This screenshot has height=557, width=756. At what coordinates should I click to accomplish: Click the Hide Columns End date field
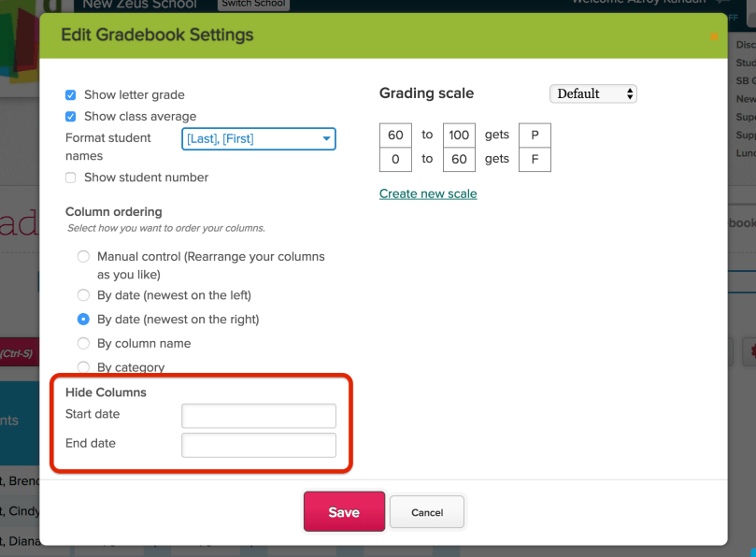259,445
